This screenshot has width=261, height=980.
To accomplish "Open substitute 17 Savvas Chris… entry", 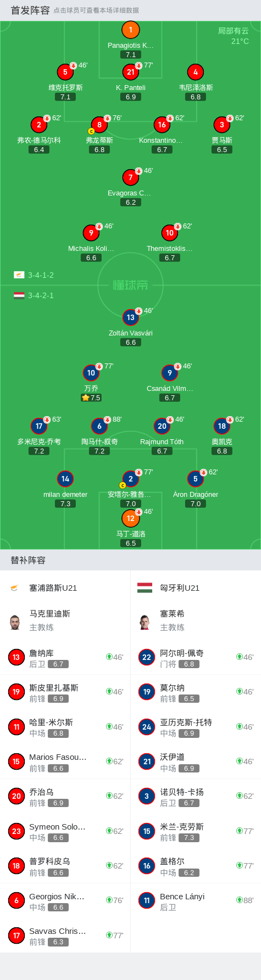I will [65, 936].
